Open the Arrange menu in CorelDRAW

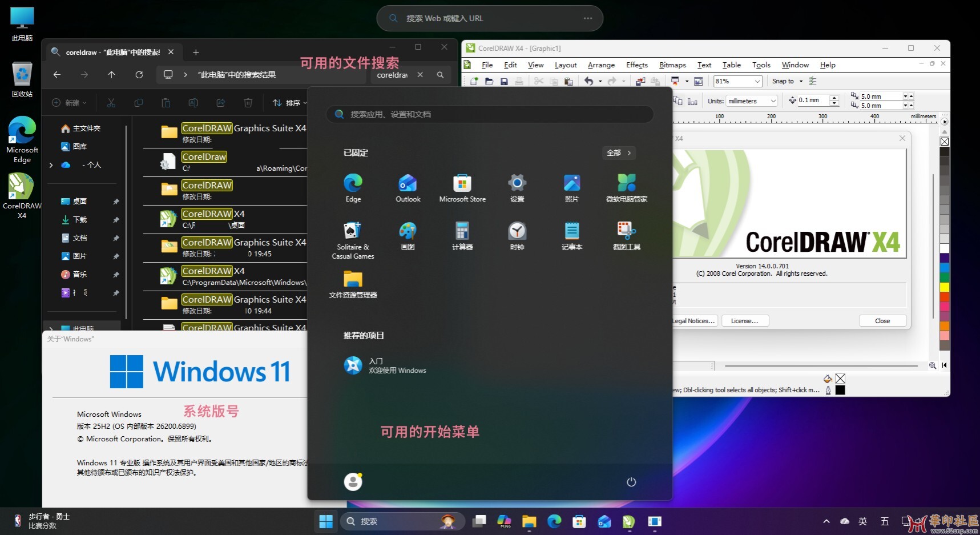click(x=600, y=65)
